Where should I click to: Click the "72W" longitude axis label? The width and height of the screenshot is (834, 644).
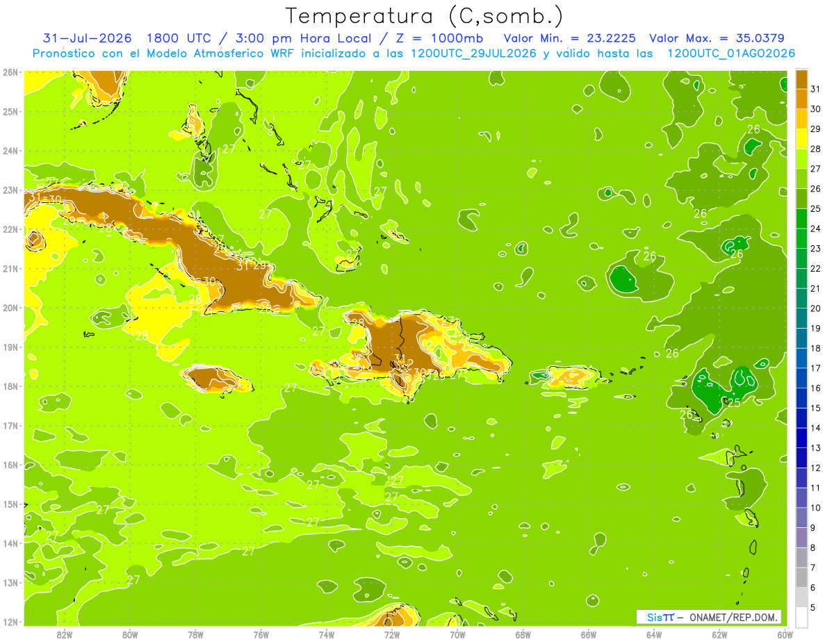392,634
